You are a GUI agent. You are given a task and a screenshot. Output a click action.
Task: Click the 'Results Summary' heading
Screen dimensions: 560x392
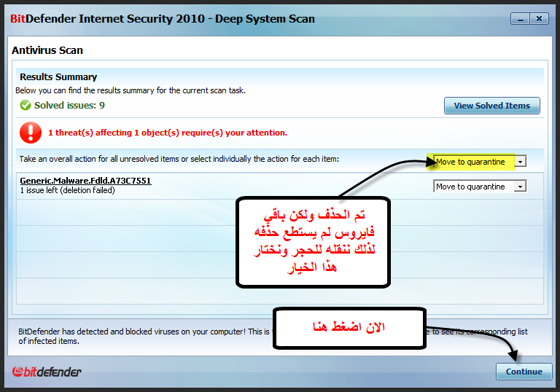coord(58,77)
